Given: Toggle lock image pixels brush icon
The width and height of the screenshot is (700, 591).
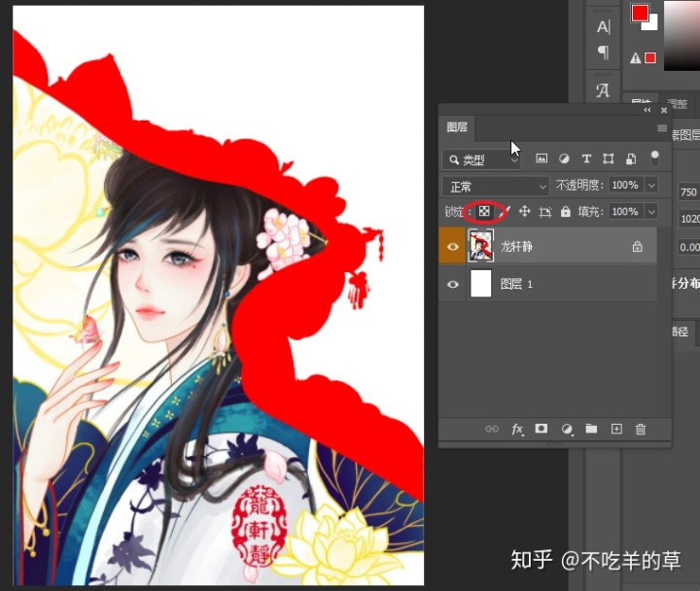Looking at the screenshot, I should point(506,211).
